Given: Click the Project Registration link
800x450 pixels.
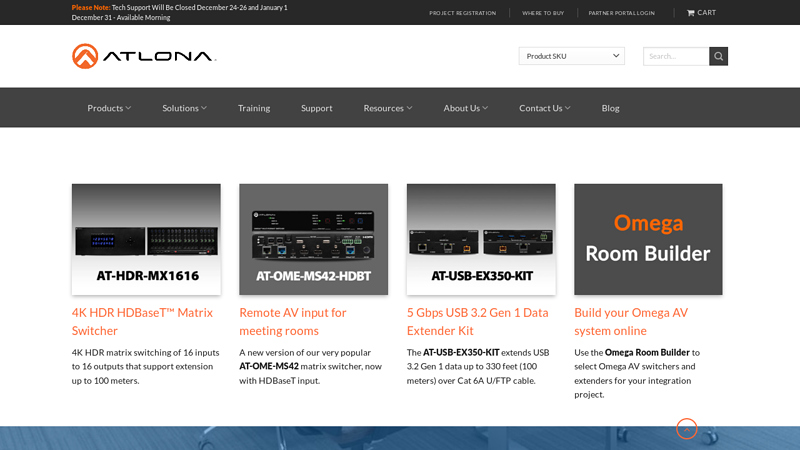Looking at the screenshot, I should point(462,13).
